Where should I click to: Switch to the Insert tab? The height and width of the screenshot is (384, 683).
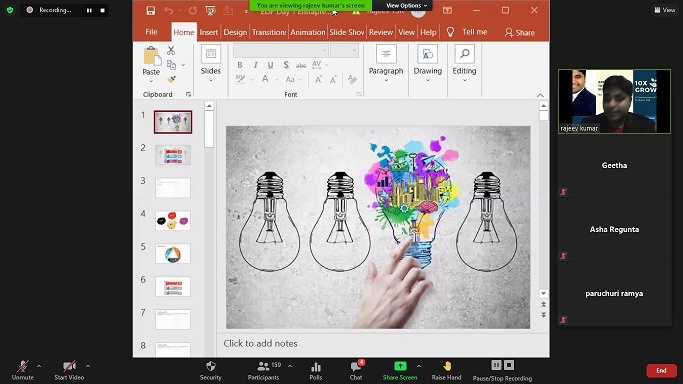[x=209, y=32]
